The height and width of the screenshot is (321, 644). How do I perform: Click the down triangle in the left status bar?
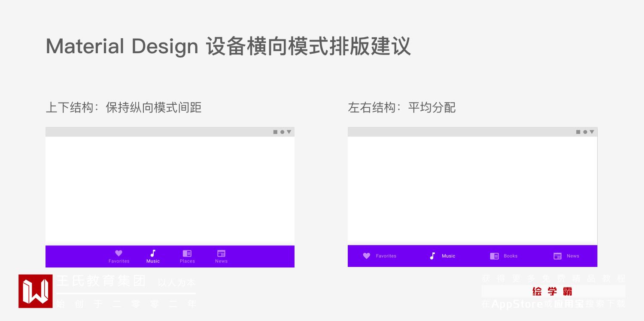click(x=289, y=132)
